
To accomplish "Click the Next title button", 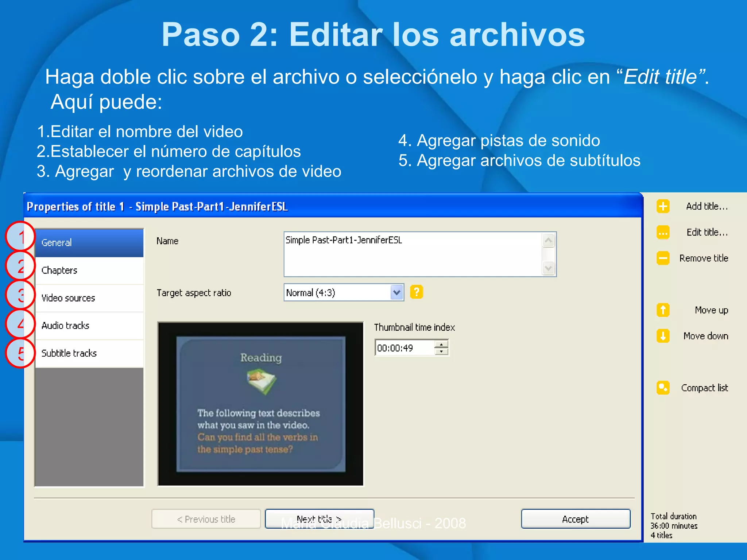I will click(x=320, y=519).
